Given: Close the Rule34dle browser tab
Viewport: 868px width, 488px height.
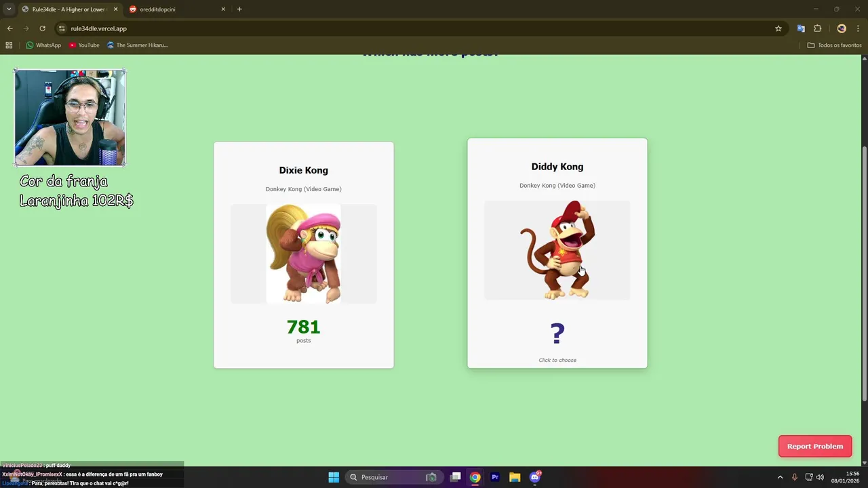Looking at the screenshot, I should coord(115,9).
